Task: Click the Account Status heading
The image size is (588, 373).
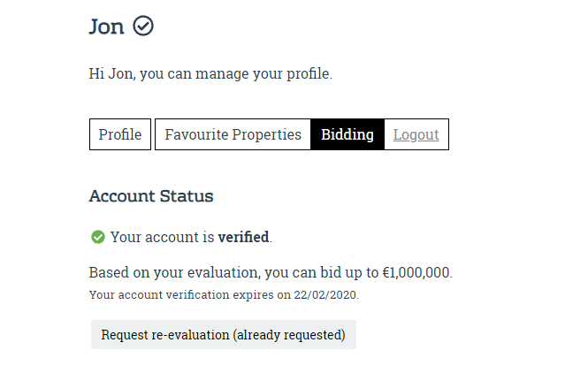Action: tap(151, 196)
